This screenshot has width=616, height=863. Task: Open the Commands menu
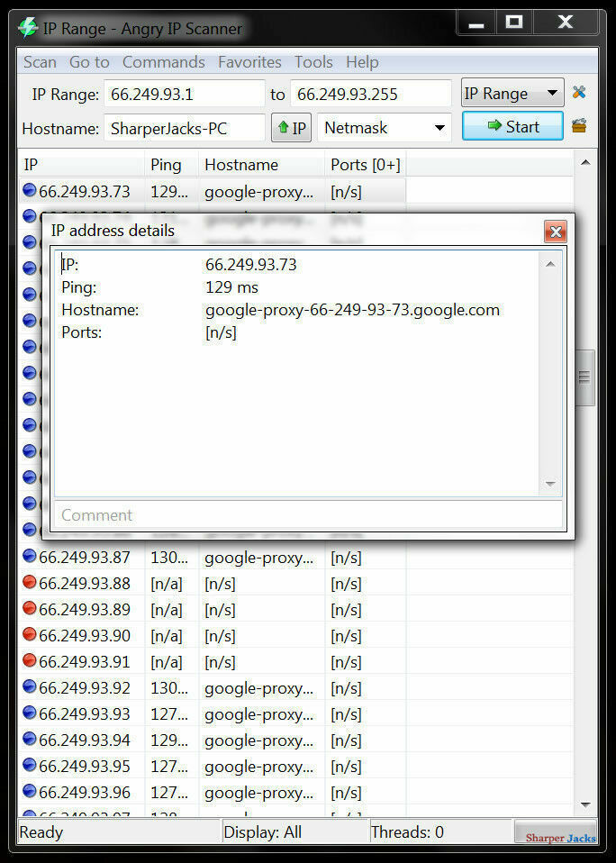pos(163,62)
